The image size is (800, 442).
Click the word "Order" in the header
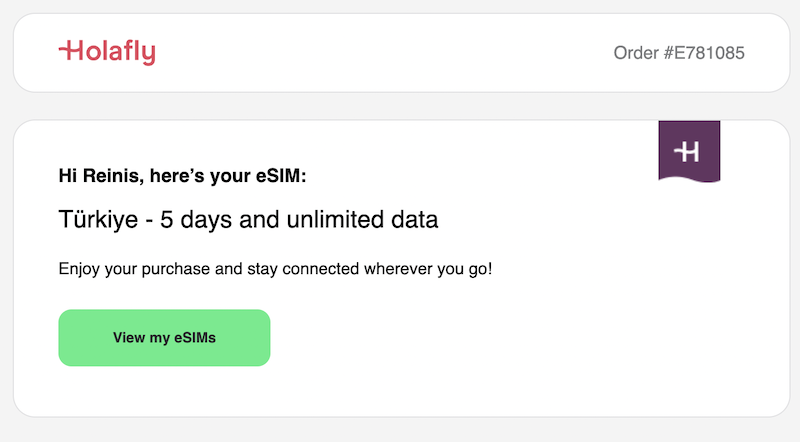click(635, 52)
